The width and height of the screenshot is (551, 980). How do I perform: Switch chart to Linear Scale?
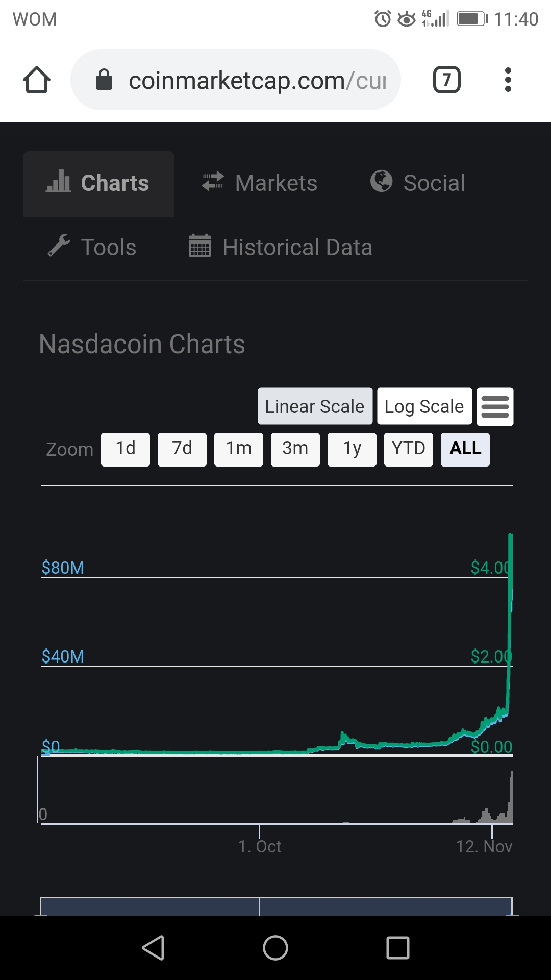(x=315, y=407)
